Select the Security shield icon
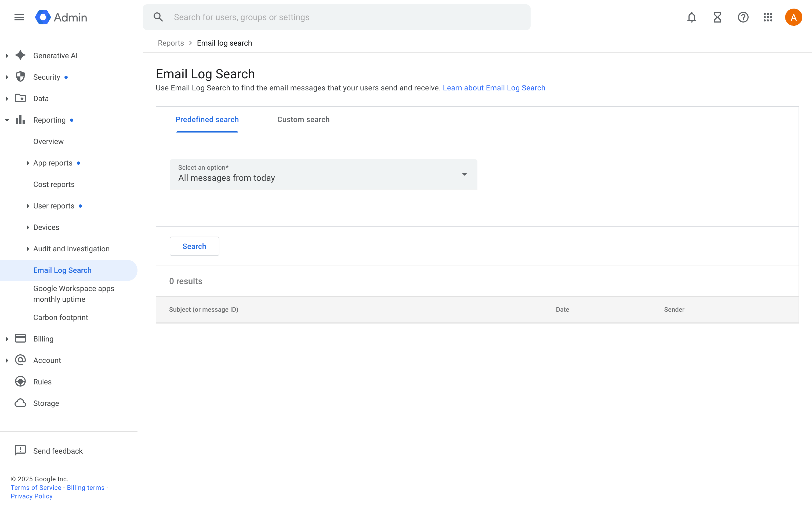The image size is (812, 507). click(20, 77)
